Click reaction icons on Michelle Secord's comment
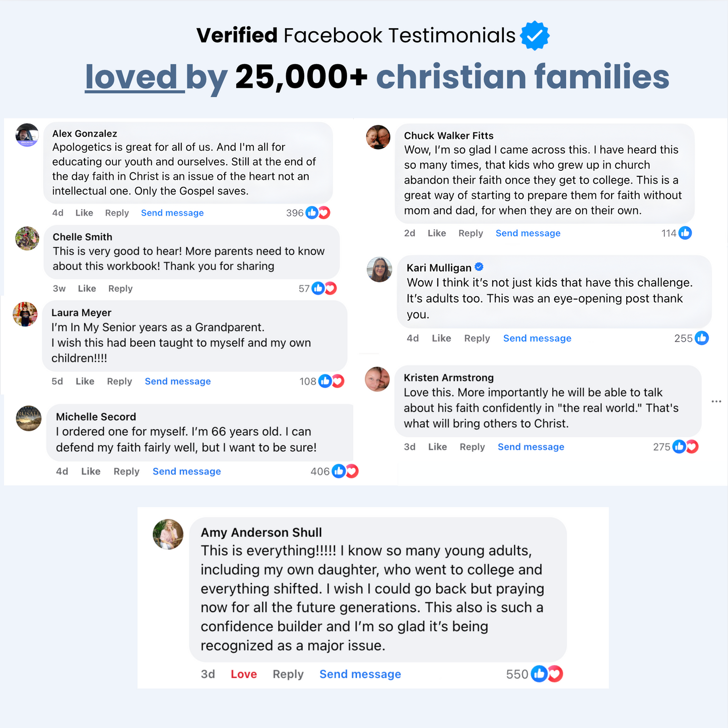Viewport: 728px width, 728px height. (345, 471)
